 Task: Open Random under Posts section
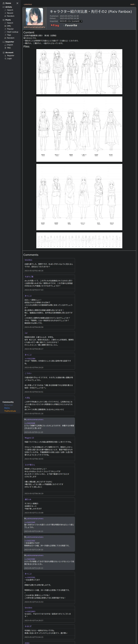tap(9, 38)
